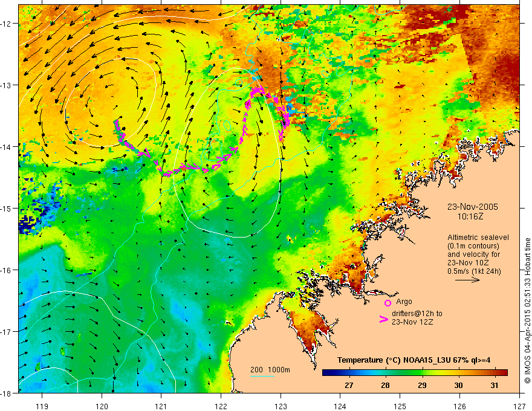Click the 'Temperature (°C) NOAA15_L3U 67% ql>=4' title
The image size is (532, 411).
(x=414, y=360)
